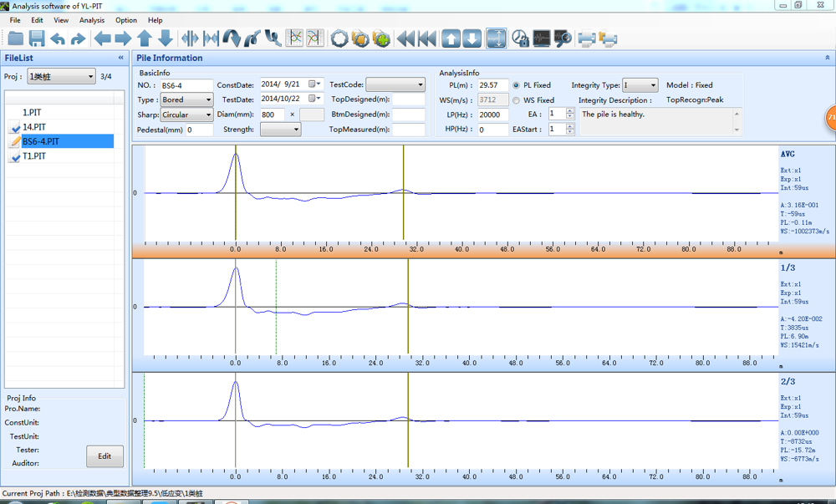
Task: Click the right arrow toolbar icon
Action: (x=123, y=38)
